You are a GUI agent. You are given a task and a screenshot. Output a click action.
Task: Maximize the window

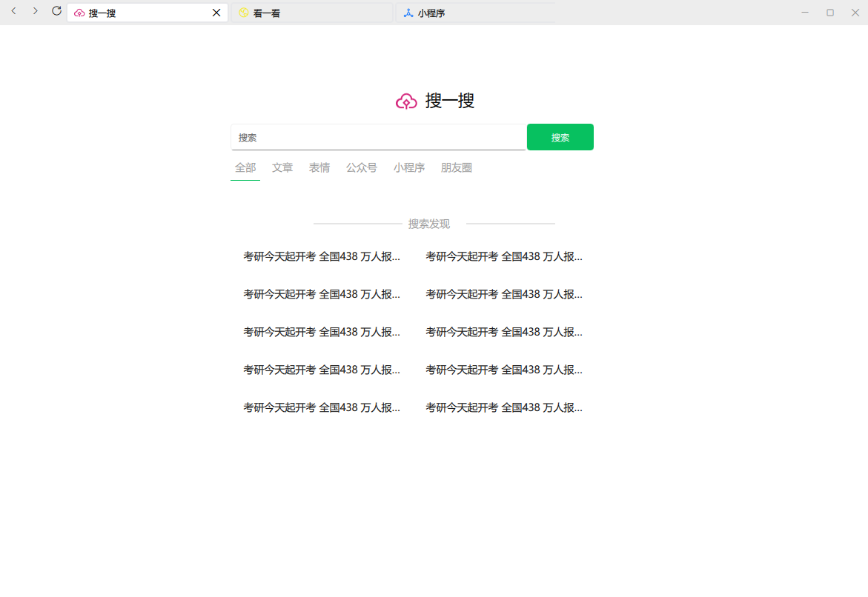tap(829, 12)
